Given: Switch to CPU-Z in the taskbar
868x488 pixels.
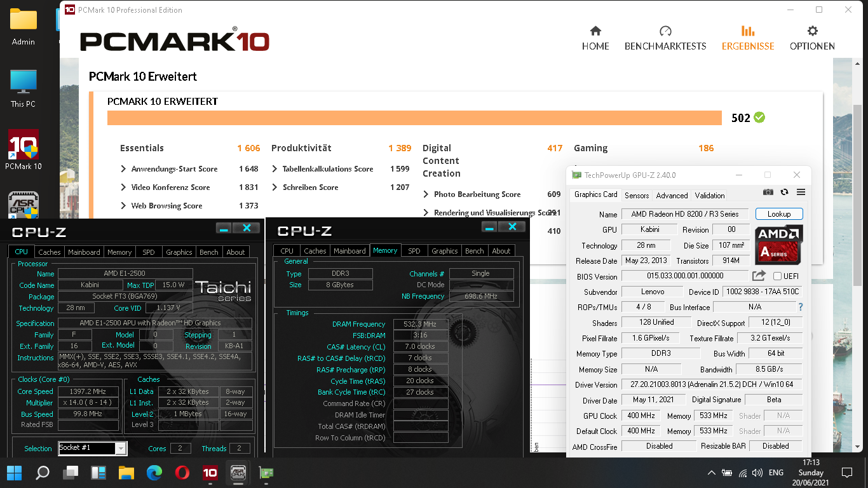Looking at the screenshot, I should point(238,473).
